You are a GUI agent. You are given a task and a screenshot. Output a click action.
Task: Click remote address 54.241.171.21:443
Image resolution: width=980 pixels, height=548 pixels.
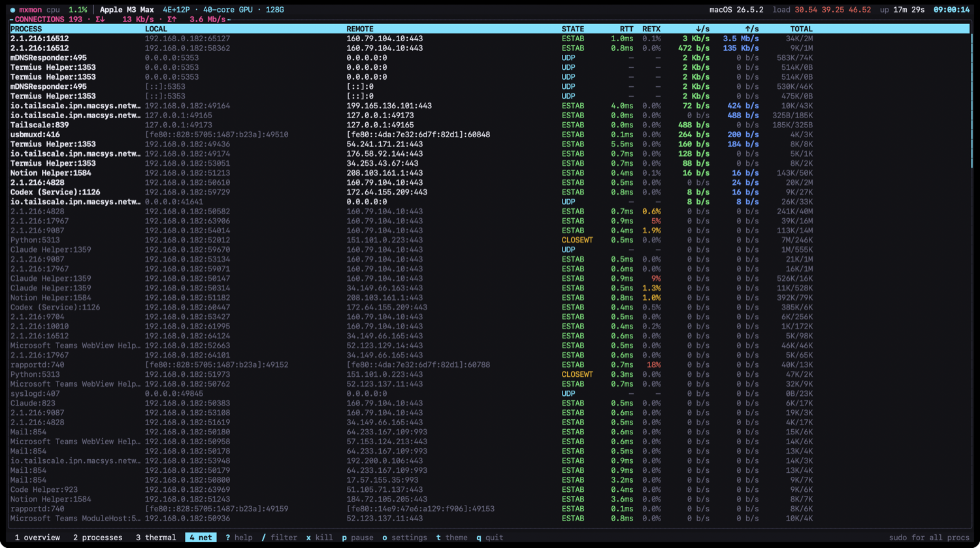[x=384, y=144]
